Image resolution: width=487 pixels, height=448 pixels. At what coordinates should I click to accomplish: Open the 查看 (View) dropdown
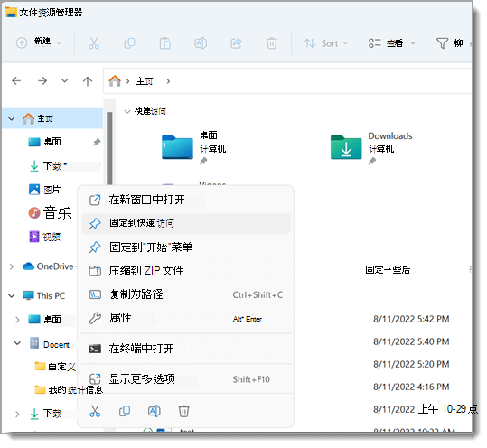(x=392, y=43)
